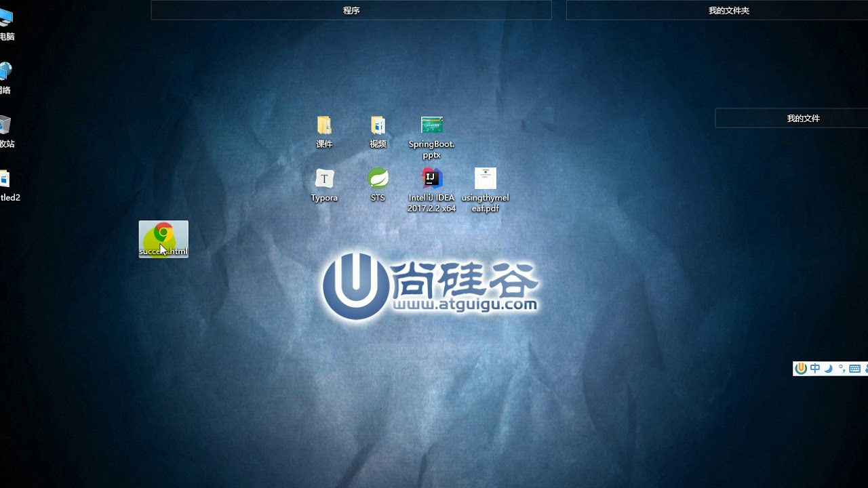Select the 课件 folder icon

[324, 131]
